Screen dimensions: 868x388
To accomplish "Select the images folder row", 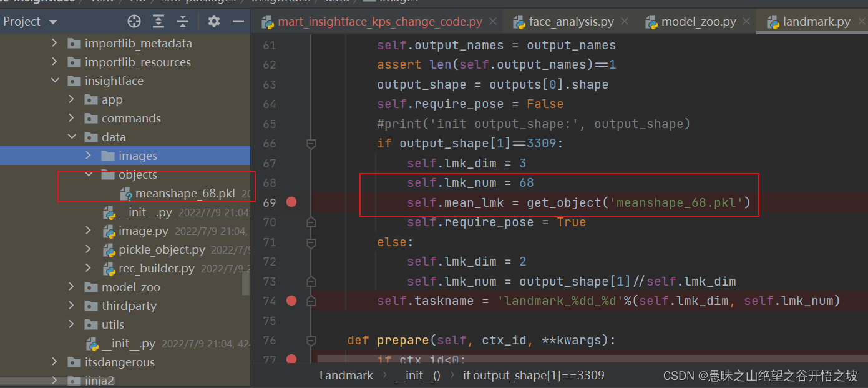I will click(x=125, y=156).
